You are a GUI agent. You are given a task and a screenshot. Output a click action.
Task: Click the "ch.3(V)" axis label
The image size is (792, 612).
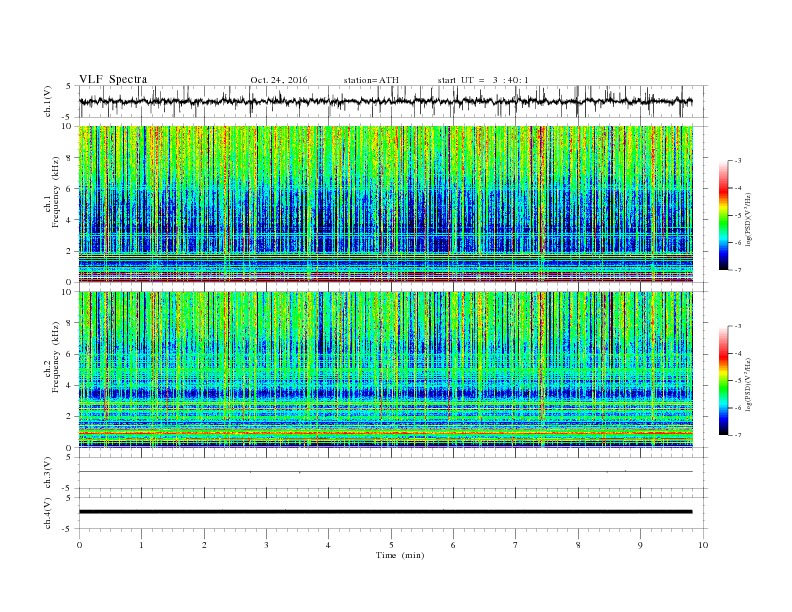(x=48, y=473)
